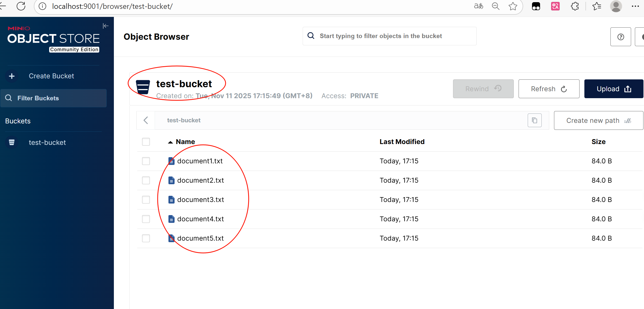Open the browser three-dot settings menu
Viewport: 644px width, 309px height.
(x=635, y=6)
